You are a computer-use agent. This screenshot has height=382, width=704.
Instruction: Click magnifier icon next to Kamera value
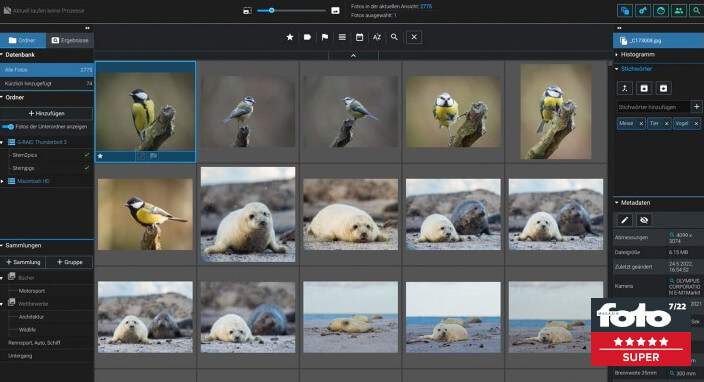point(672,281)
